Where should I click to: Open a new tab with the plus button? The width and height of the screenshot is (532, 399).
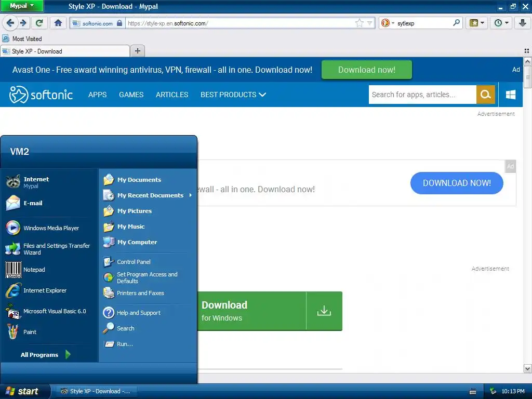tap(137, 51)
